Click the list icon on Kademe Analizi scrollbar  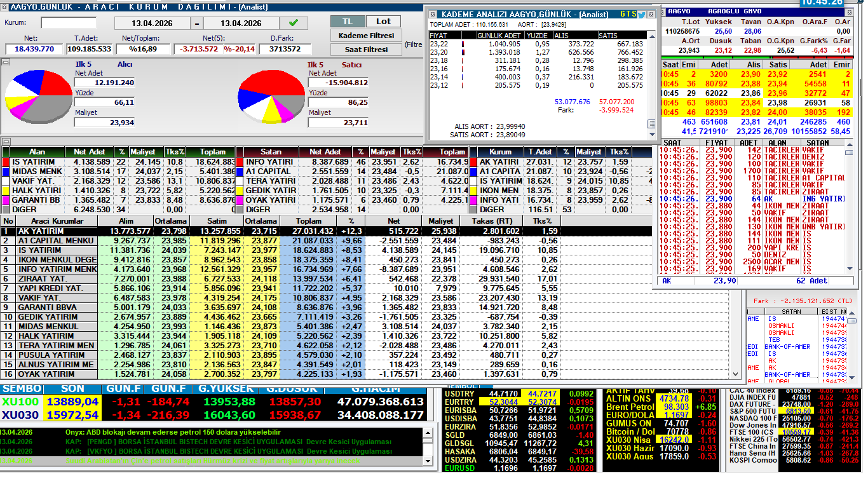tap(651, 124)
